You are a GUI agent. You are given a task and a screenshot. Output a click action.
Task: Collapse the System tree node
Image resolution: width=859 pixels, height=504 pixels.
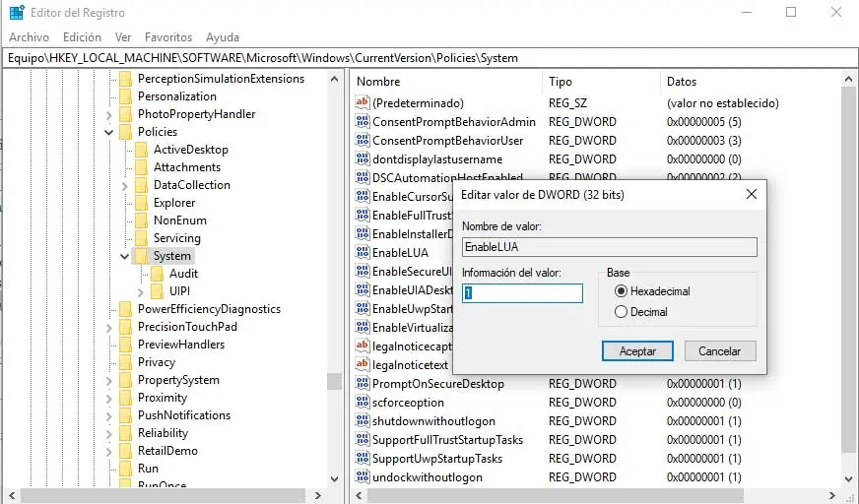(124, 256)
